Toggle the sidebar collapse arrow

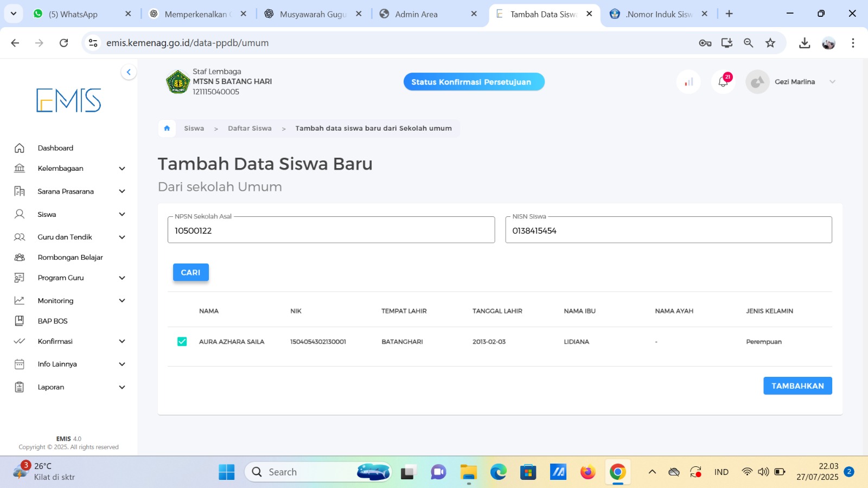point(129,72)
